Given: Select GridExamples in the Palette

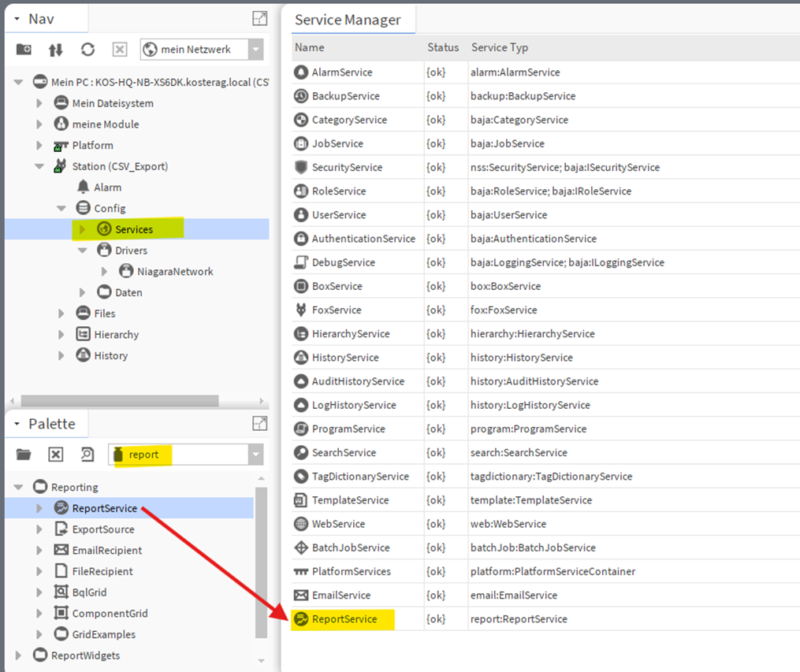Looking at the screenshot, I should click(103, 634).
